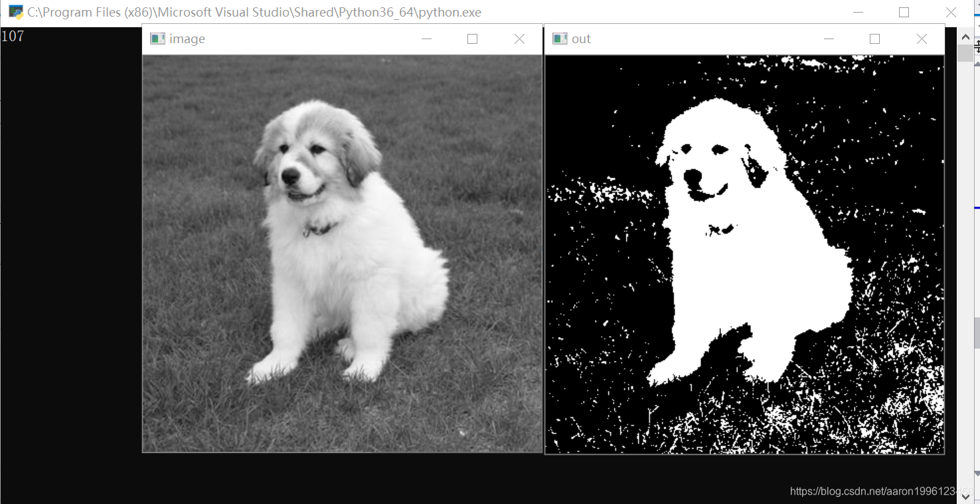The image size is (980, 504).
Task: Click the "image" window title text
Action: click(x=187, y=39)
